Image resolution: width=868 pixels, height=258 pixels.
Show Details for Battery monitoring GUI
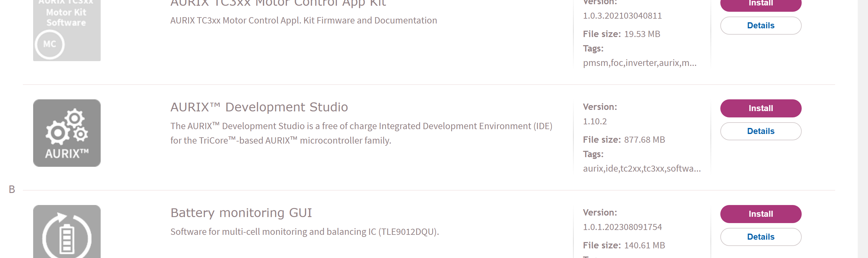[760, 237]
